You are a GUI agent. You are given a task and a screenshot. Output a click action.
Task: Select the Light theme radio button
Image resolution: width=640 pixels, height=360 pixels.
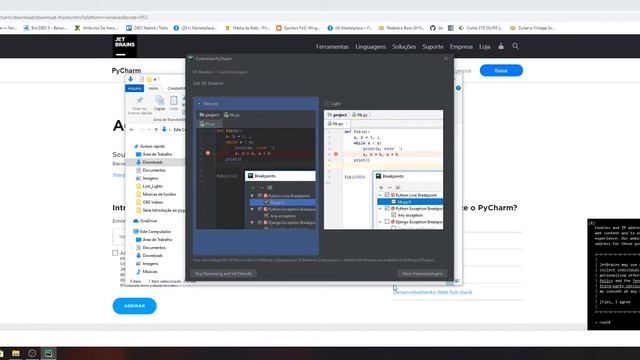[x=327, y=104]
